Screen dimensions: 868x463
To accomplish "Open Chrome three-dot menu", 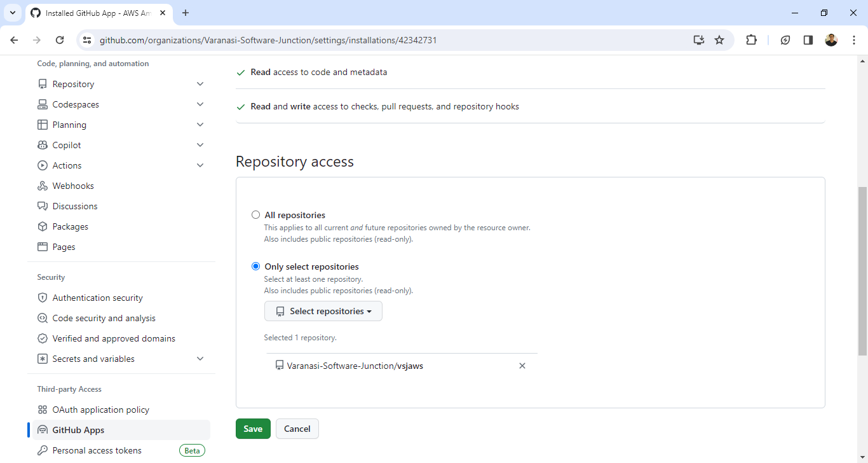I will pyautogui.click(x=854, y=40).
